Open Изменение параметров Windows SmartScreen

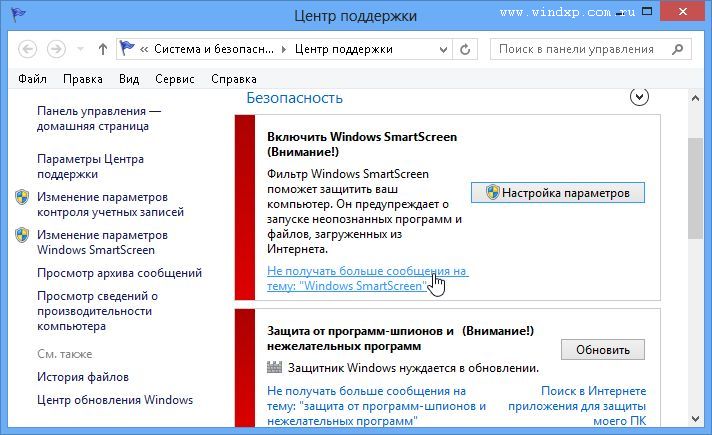click(102, 242)
